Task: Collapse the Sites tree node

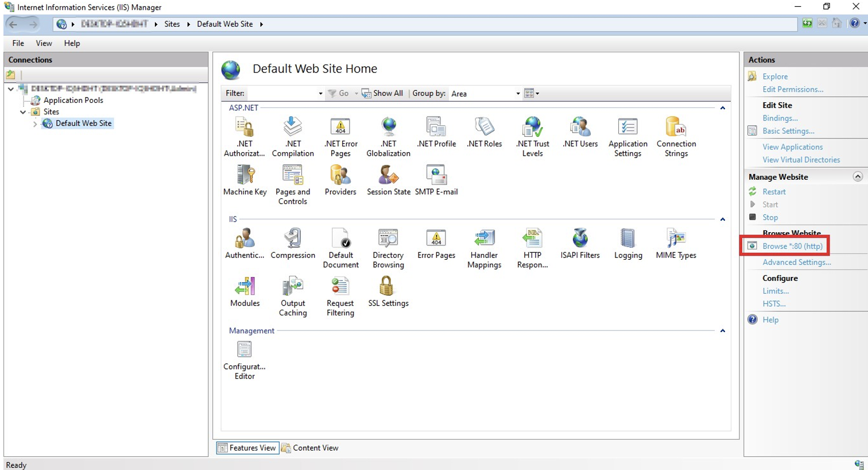Action: 23,112
